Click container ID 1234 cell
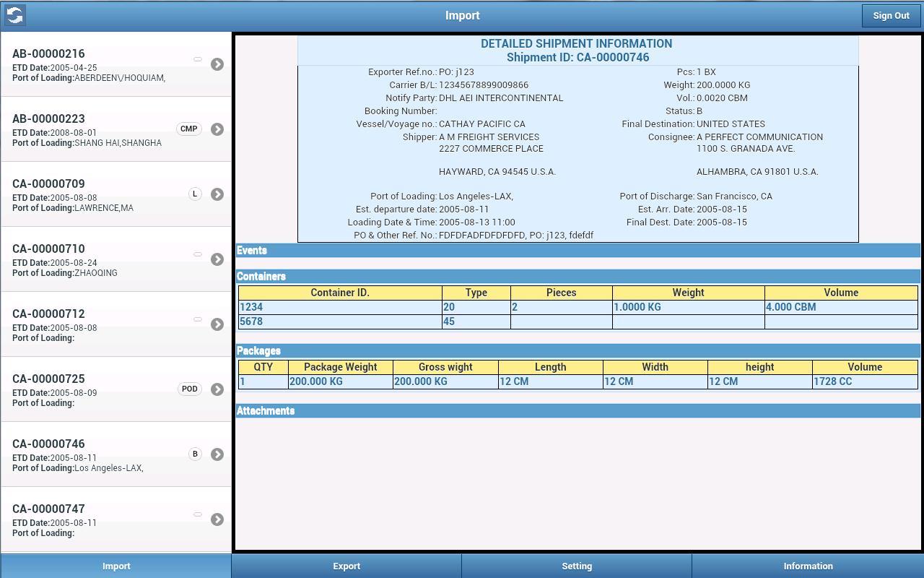The image size is (924, 578). tap(340, 307)
